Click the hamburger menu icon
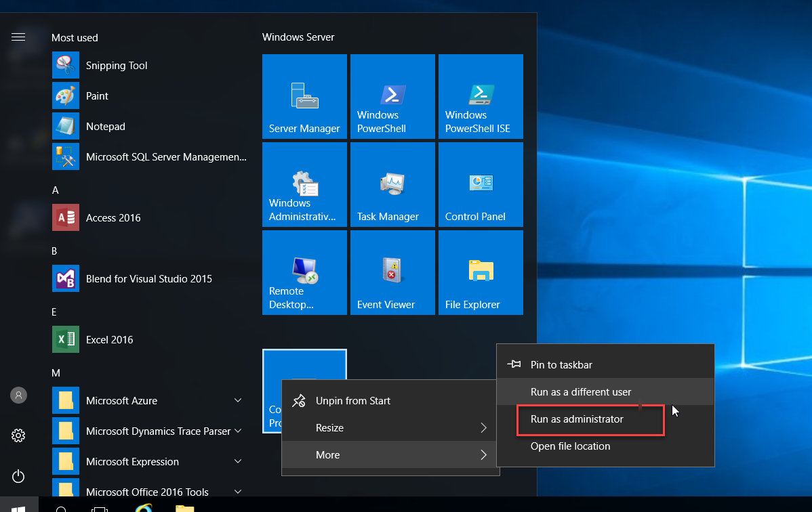 click(18, 37)
